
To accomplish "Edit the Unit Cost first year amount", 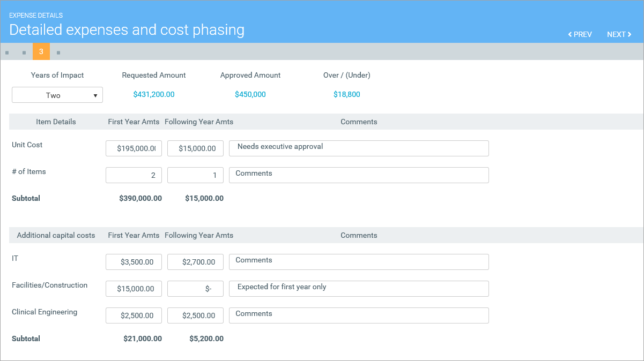I will [134, 148].
